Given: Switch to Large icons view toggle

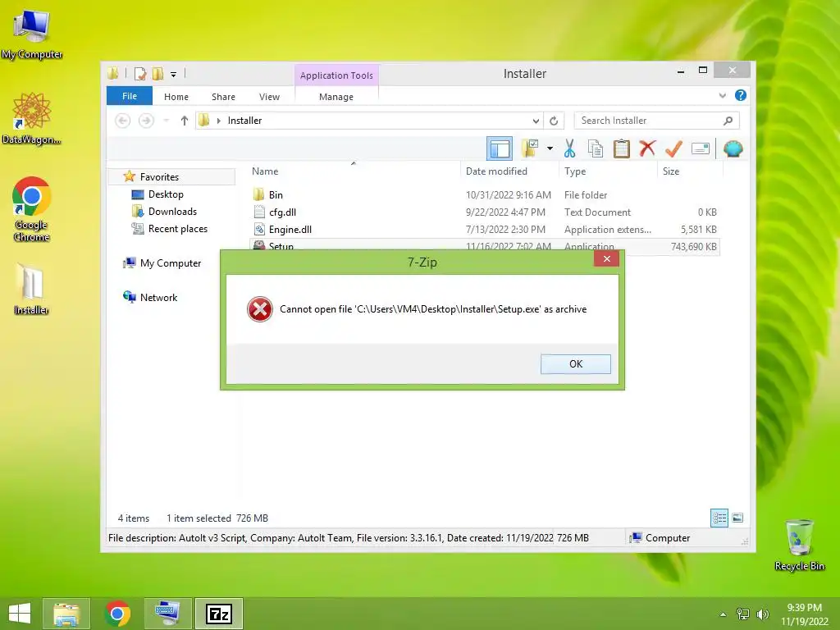Looking at the screenshot, I should click(737, 518).
